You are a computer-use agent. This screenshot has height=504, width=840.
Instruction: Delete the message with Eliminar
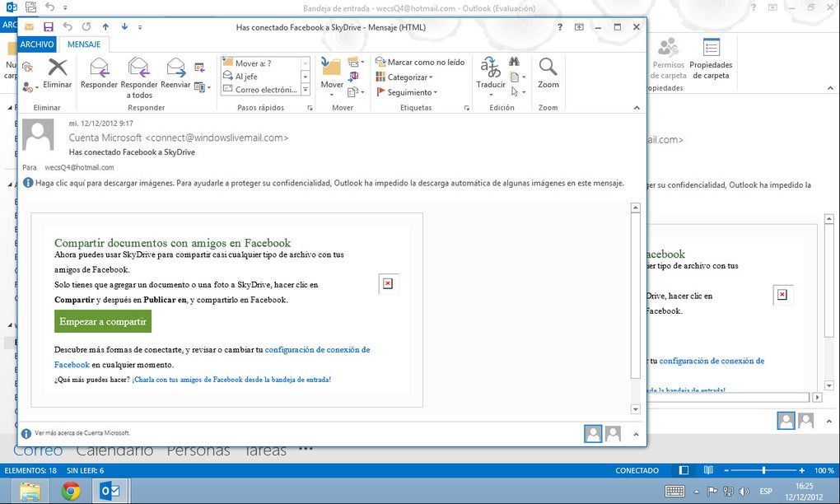tap(58, 73)
